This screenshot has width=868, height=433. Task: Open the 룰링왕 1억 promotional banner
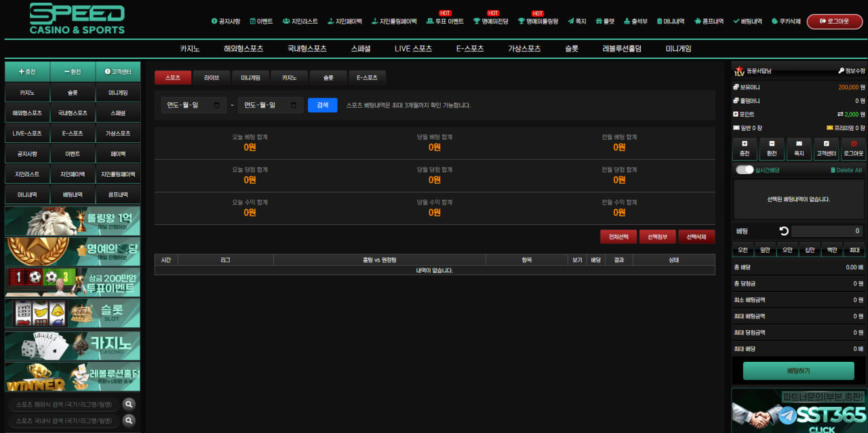coord(73,221)
